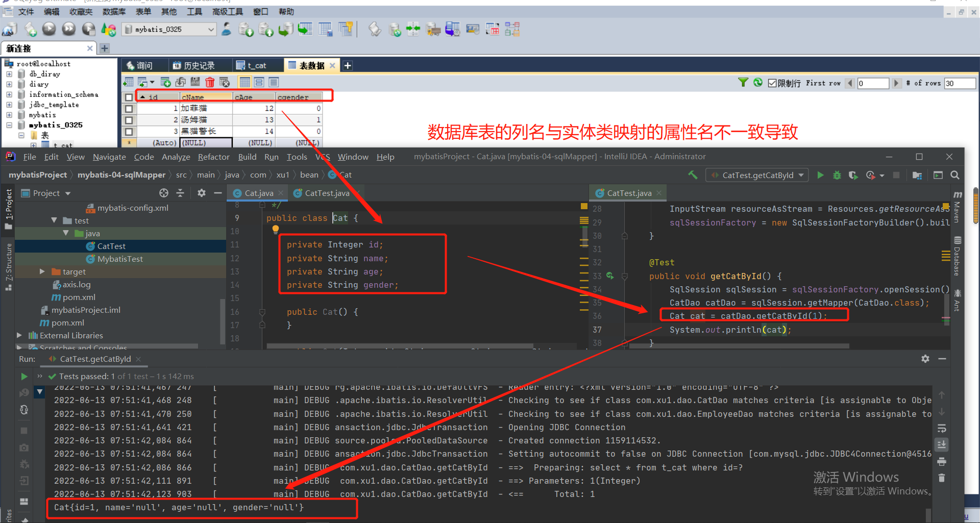
Task: Click the execute query icon in SQLyog toolbar
Action: pyautogui.click(x=49, y=29)
